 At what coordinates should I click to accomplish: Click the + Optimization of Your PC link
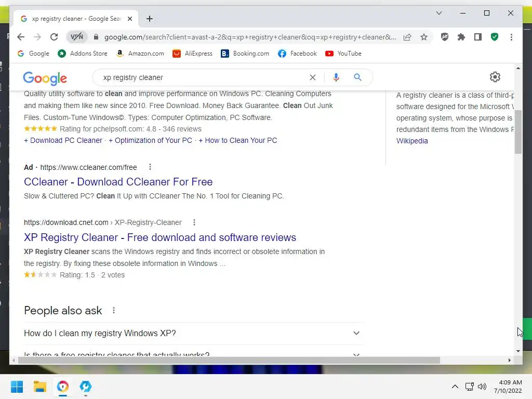point(150,140)
